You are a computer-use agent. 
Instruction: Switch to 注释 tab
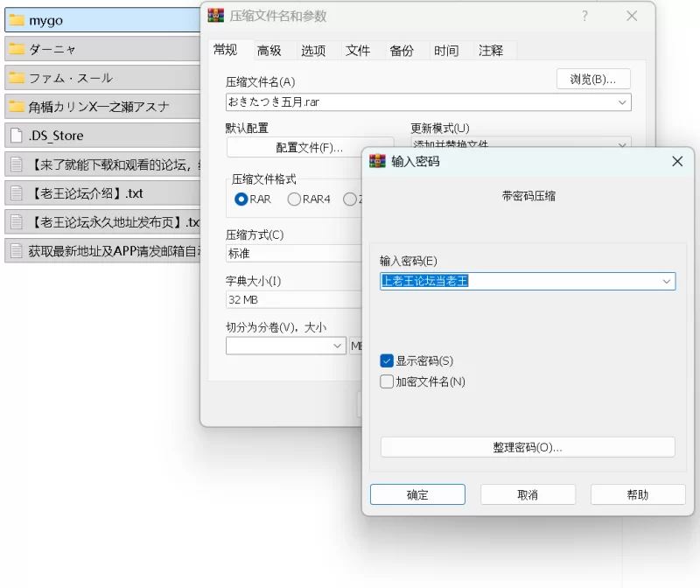(x=491, y=51)
